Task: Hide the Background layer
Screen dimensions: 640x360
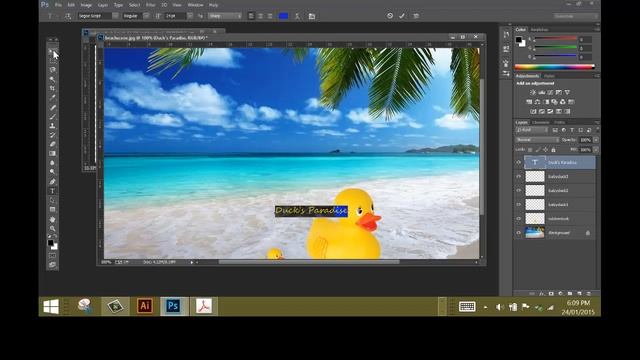Action: pyautogui.click(x=519, y=233)
